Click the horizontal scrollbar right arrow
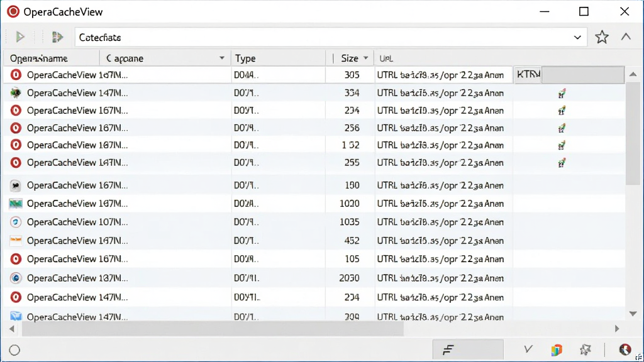The width and height of the screenshot is (644, 362). coord(617,328)
